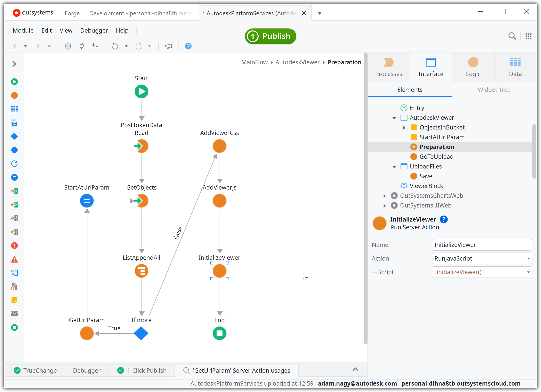Switch to the Widget Tree tab
The height and width of the screenshot is (392, 541).
(x=494, y=89)
